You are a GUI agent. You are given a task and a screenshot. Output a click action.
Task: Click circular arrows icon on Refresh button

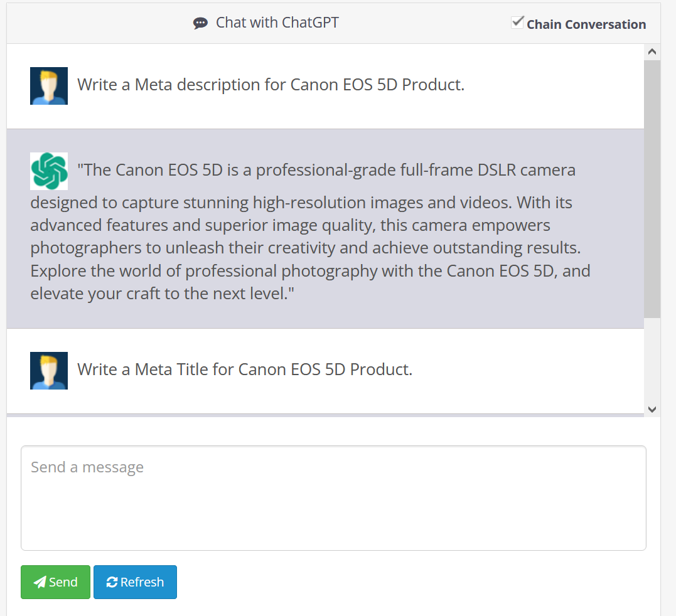click(x=112, y=582)
